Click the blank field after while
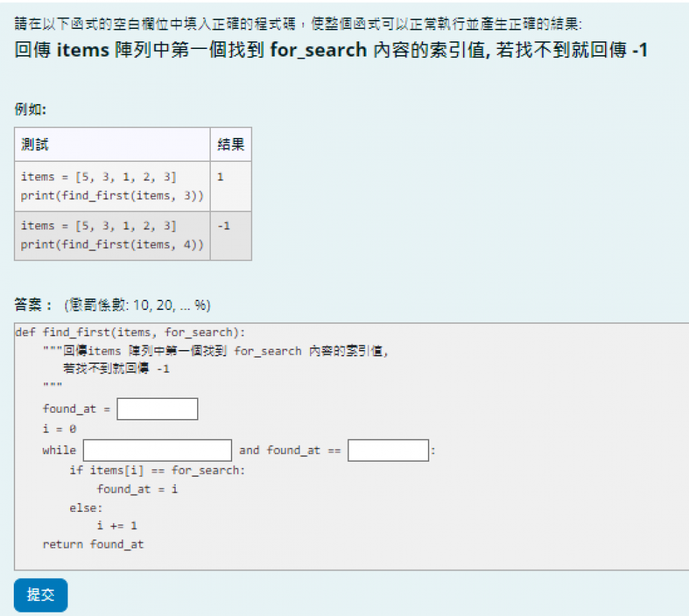This screenshot has width=689, height=616. (157, 451)
